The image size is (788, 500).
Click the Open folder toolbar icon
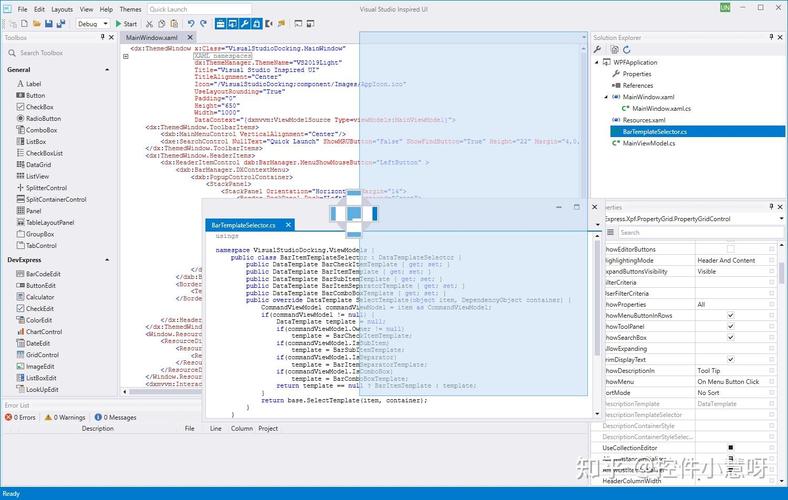pos(37,23)
